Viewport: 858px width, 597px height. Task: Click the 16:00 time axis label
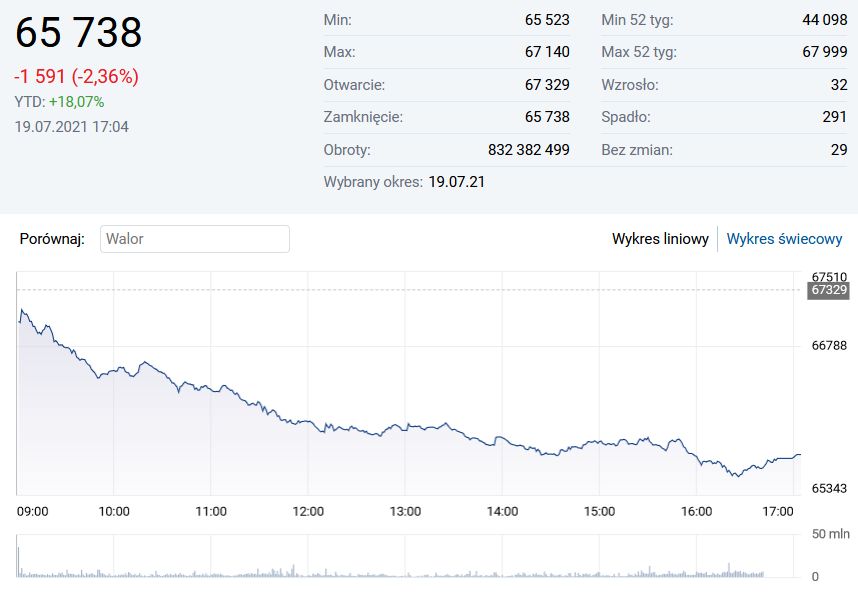[696, 511]
